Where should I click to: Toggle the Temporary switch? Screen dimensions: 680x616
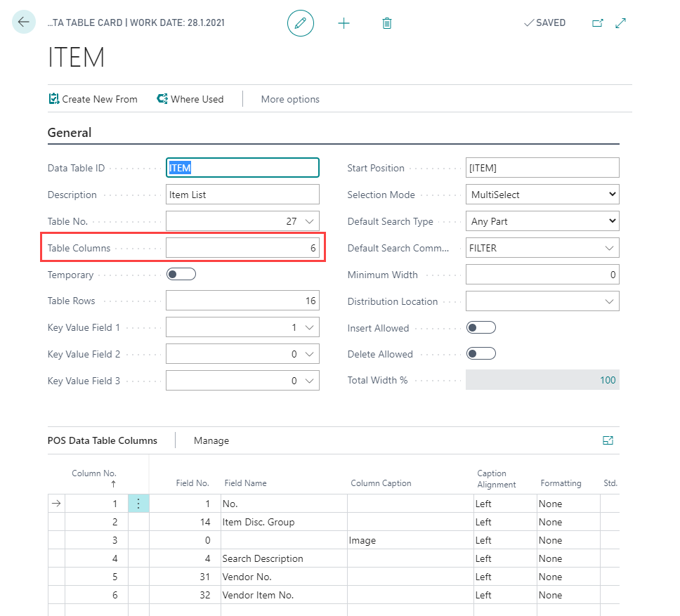181,275
